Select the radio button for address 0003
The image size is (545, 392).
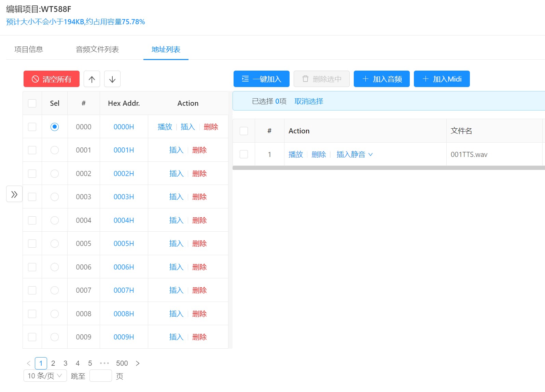[55, 197]
